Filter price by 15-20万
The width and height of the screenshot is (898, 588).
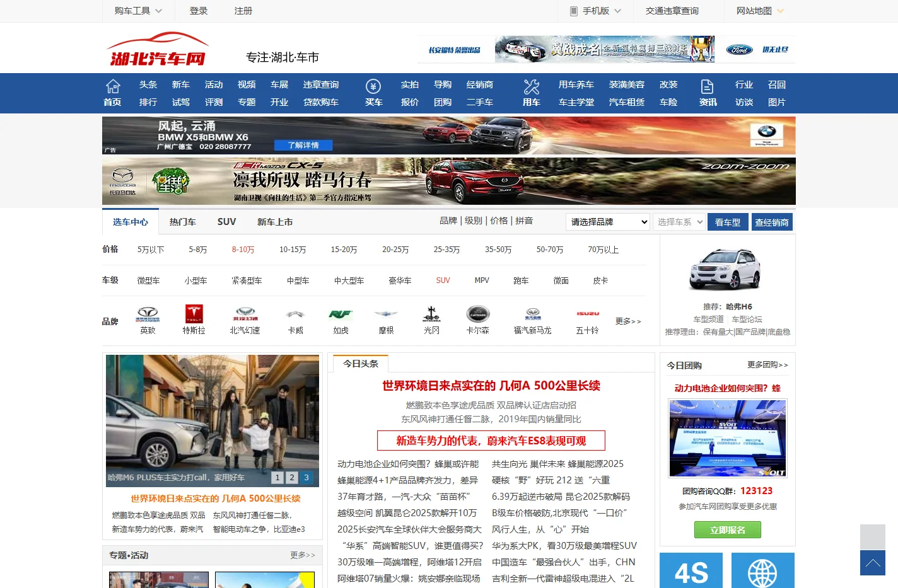(344, 250)
